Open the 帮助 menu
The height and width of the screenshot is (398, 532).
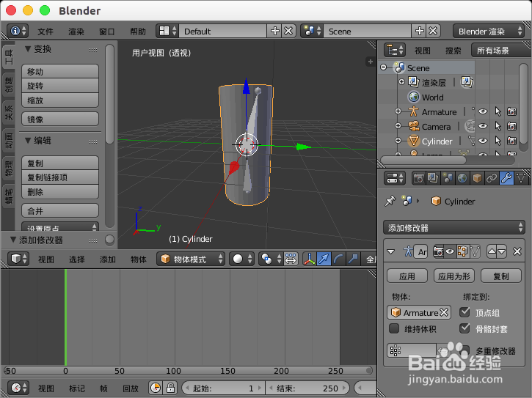point(138,32)
